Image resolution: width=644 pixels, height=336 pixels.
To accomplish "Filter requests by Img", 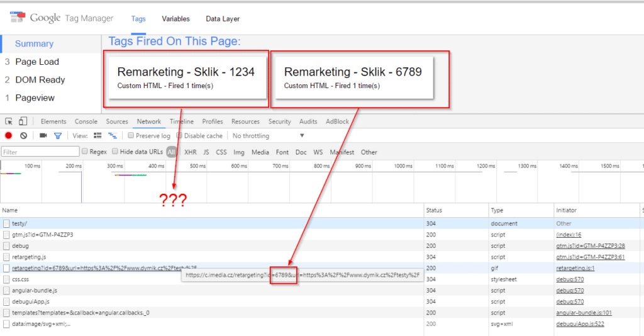I will click(x=238, y=152).
